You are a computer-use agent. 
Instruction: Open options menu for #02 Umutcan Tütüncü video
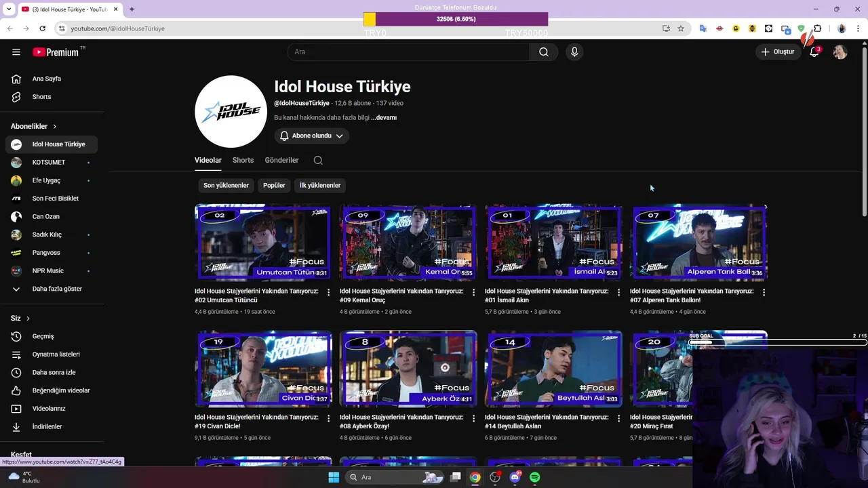tap(329, 293)
